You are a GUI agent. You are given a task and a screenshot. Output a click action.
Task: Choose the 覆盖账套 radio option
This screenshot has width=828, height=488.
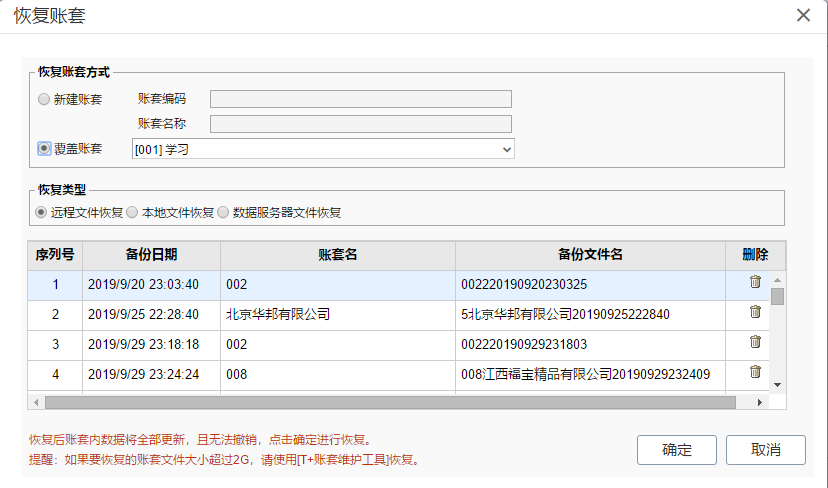click(44, 148)
